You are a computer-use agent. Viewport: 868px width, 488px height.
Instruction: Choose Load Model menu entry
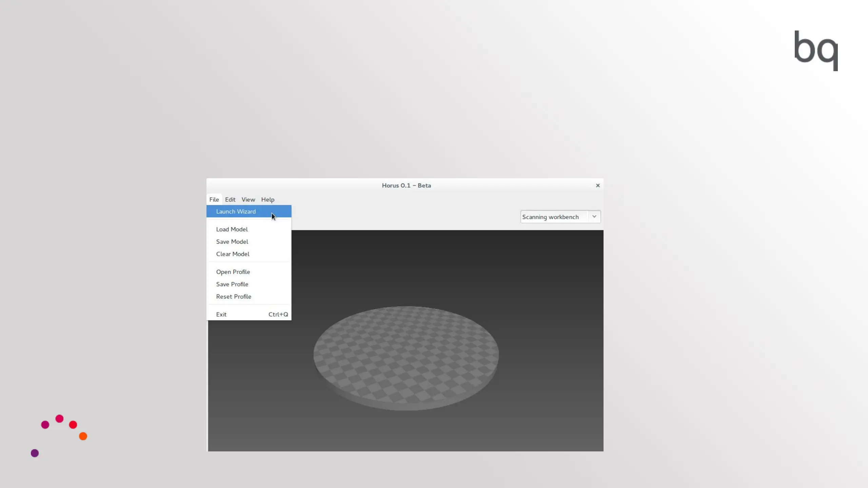coord(232,229)
